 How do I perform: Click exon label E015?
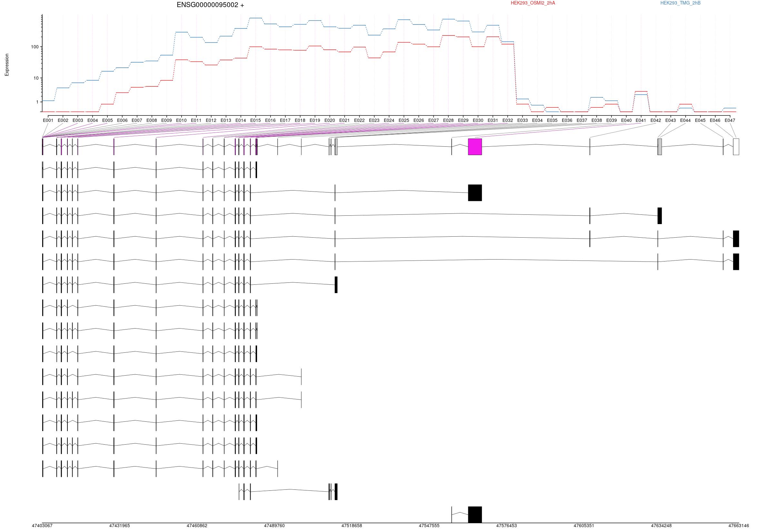point(256,120)
